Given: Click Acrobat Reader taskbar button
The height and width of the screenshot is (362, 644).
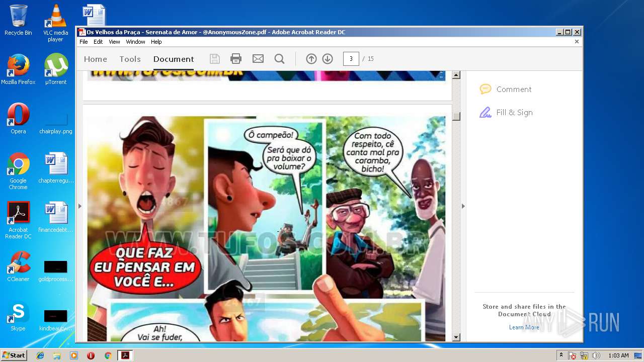Looking at the screenshot, I should pos(125,355).
